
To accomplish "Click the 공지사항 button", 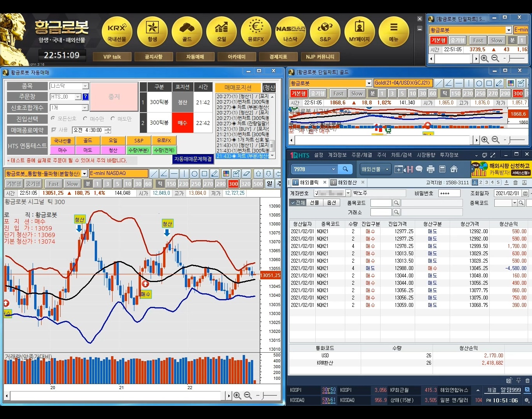I will 154,57.
